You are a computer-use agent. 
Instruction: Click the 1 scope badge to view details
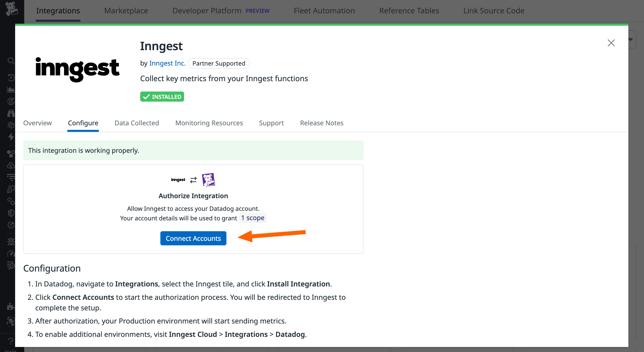[252, 218]
